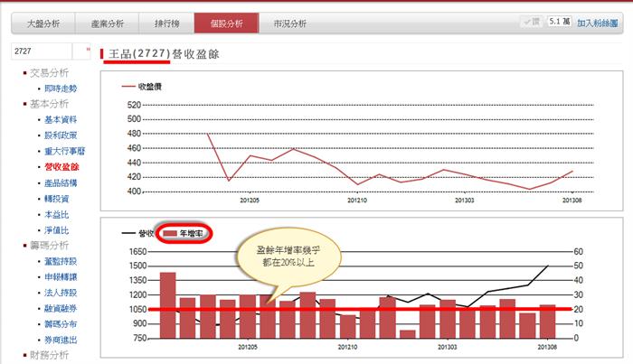Open the 券商進出 link
This screenshot has height=364, width=633.
pyautogui.click(x=61, y=340)
